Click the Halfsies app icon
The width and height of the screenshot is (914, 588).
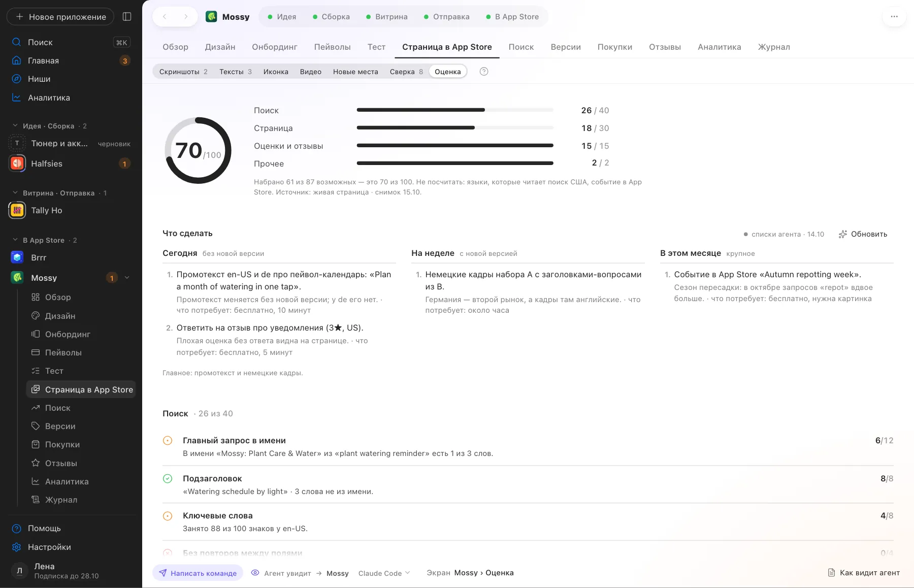point(17,164)
